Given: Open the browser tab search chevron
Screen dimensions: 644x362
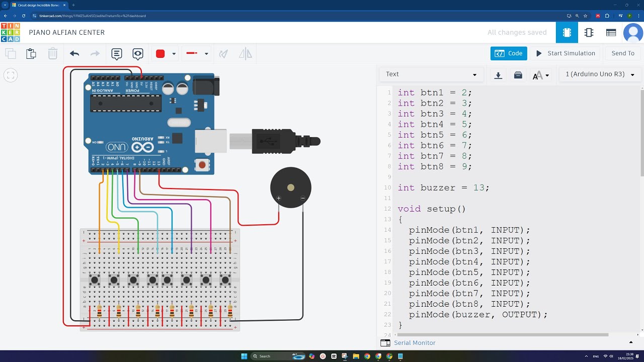Looking at the screenshot, I should point(5,5).
